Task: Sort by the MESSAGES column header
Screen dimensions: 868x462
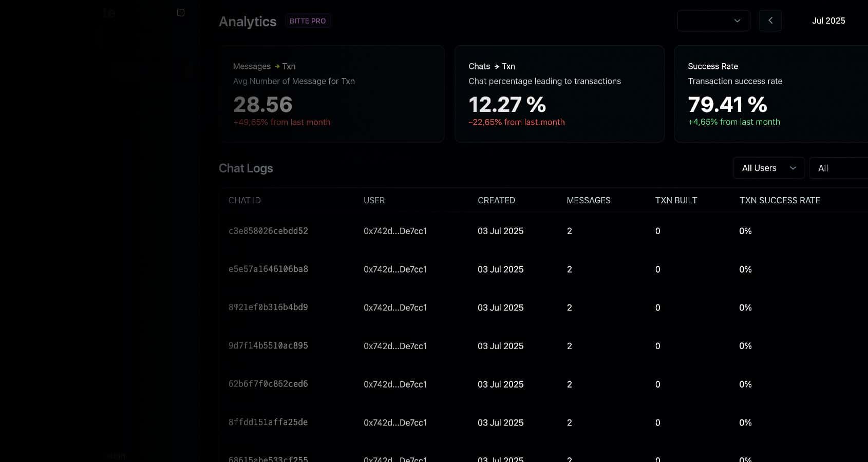Action: tap(589, 200)
